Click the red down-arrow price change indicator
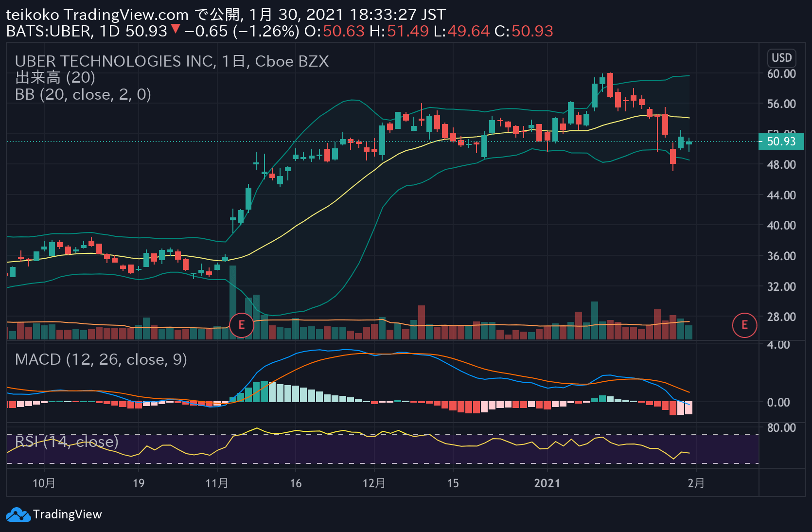Image resolution: width=812 pixels, height=532 pixels. (176, 29)
